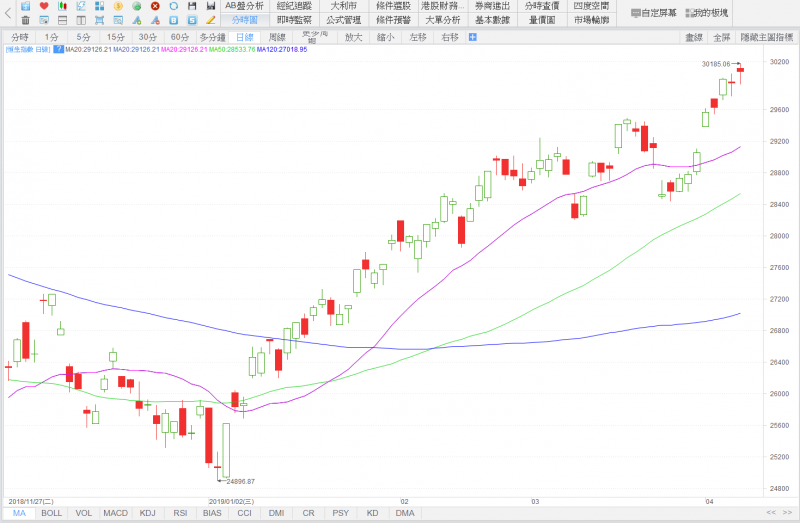Screen dimensions: 800x523
Task: Open 自定屏幕 custom screen
Action: click(x=653, y=13)
